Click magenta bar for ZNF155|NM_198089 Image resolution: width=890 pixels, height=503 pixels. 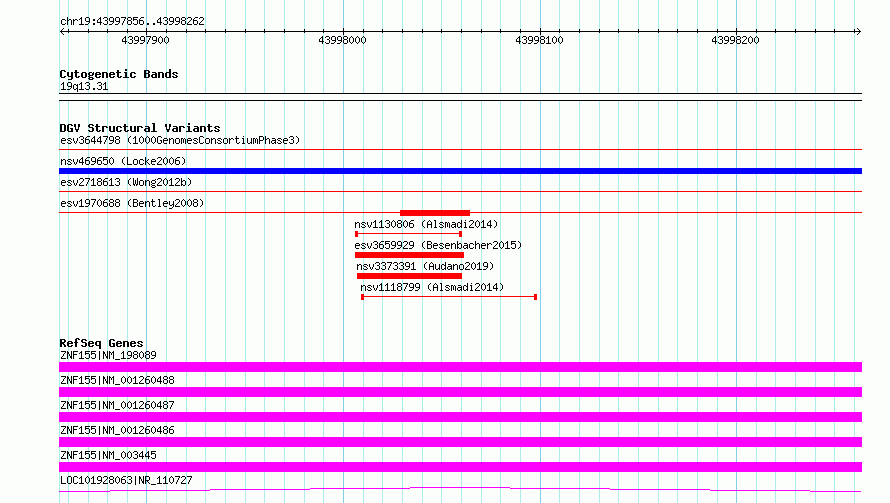(460, 367)
